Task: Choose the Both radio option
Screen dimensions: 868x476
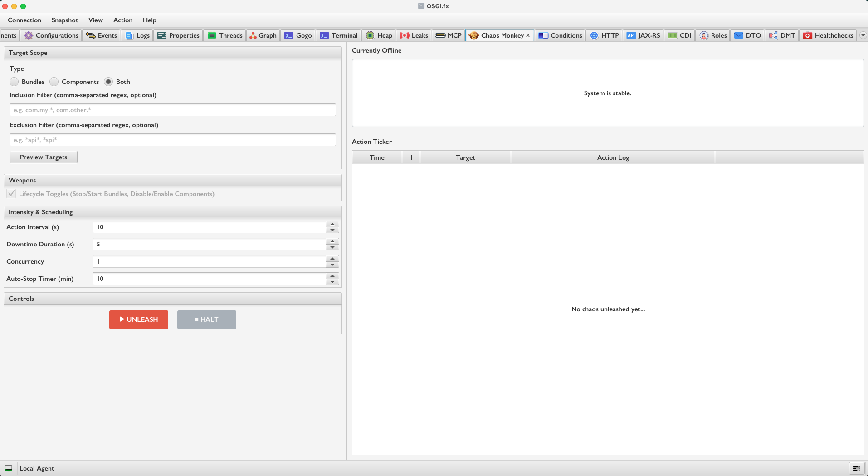Action: pyautogui.click(x=108, y=82)
